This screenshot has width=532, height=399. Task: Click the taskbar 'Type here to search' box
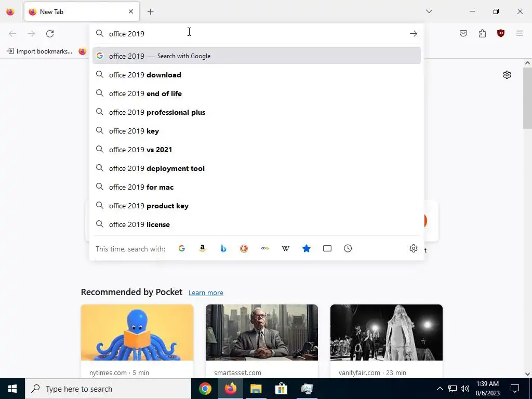[x=108, y=389]
